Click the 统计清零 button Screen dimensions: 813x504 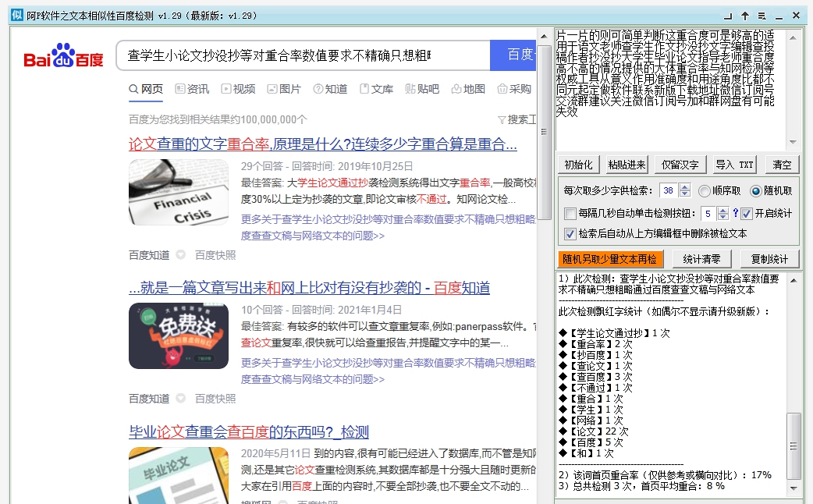click(x=701, y=259)
